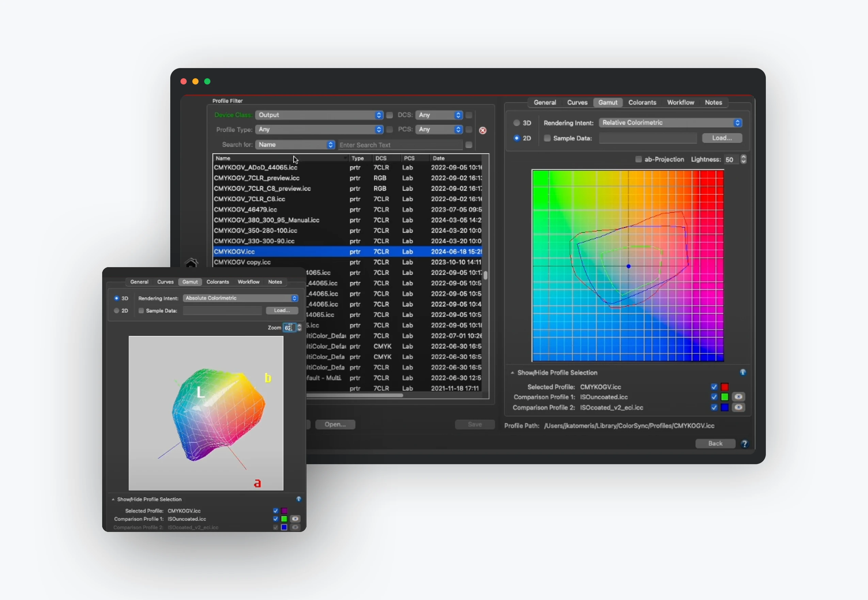Open the Device Class Output dropdown
Viewport: 868px width, 600px height.
[319, 115]
